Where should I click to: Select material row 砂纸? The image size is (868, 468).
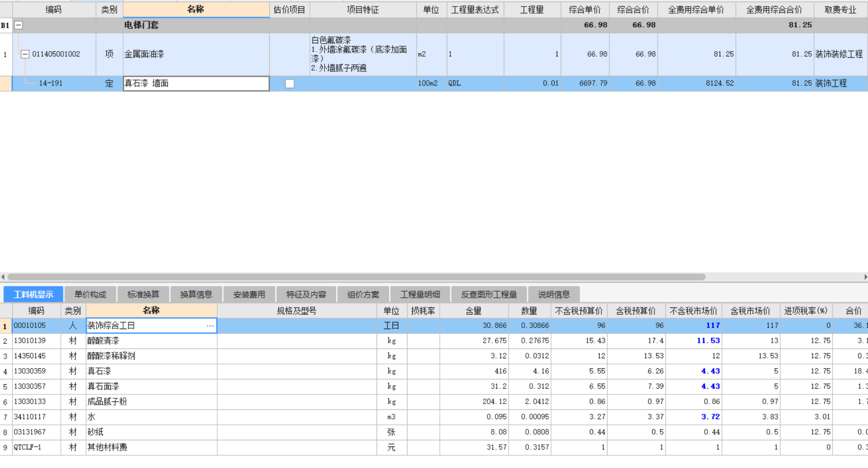point(151,432)
